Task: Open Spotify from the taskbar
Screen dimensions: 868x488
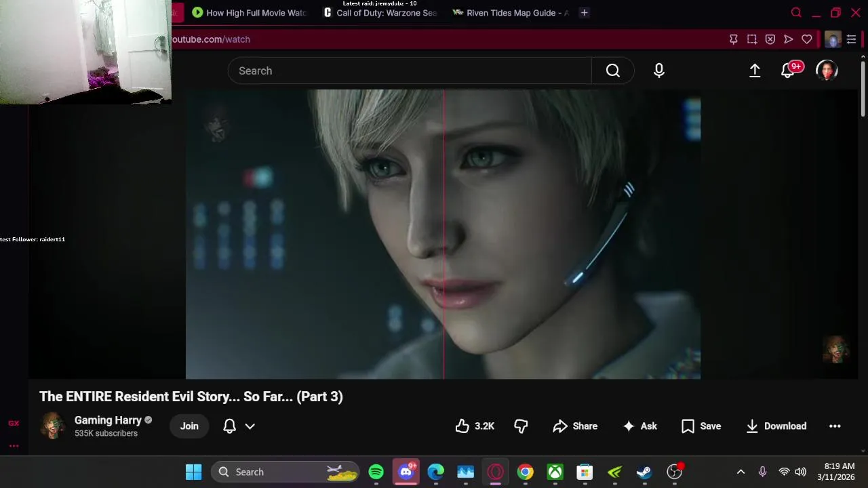Action: point(376,472)
